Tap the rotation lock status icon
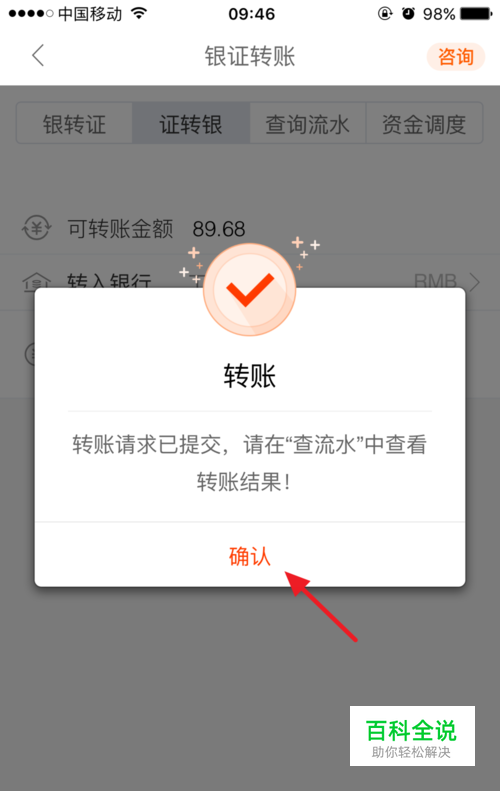 click(385, 14)
